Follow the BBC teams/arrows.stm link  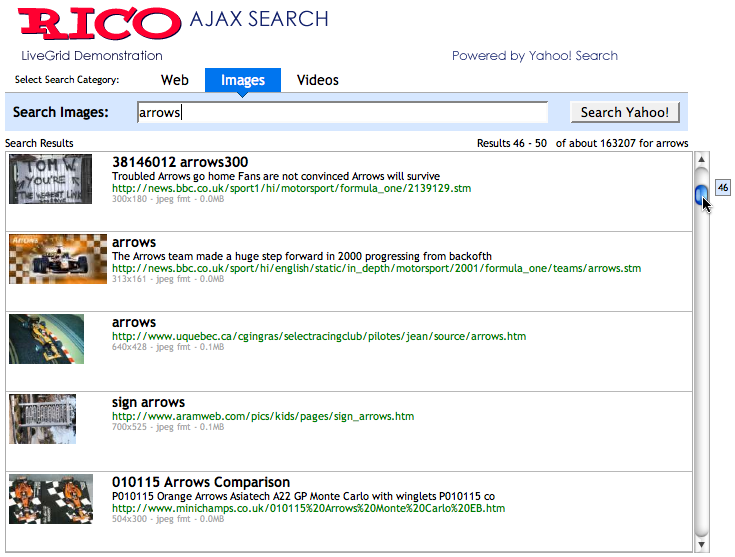pos(376,269)
